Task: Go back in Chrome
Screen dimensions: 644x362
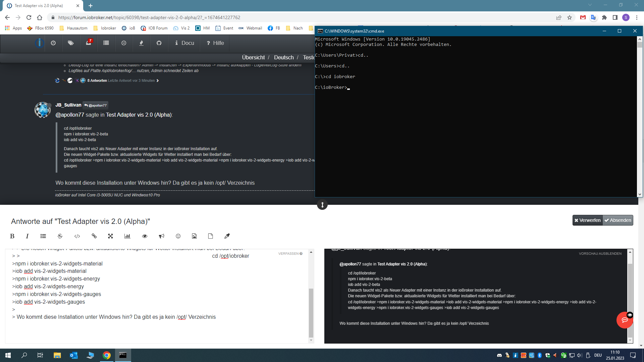Action: pyautogui.click(x=7, y=17)
